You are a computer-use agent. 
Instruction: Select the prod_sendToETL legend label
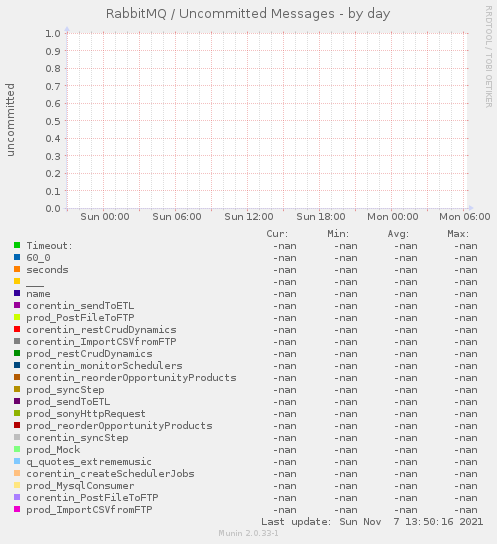(x=68, y=402)
